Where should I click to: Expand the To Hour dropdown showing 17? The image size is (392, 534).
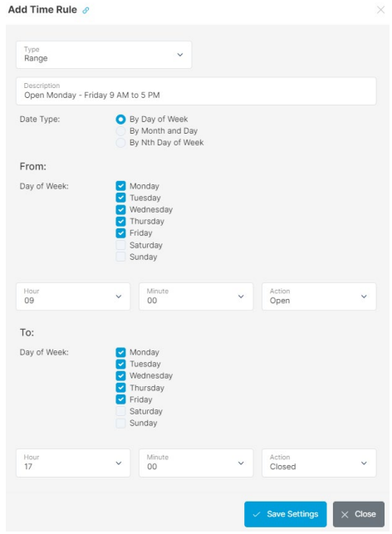73,463
